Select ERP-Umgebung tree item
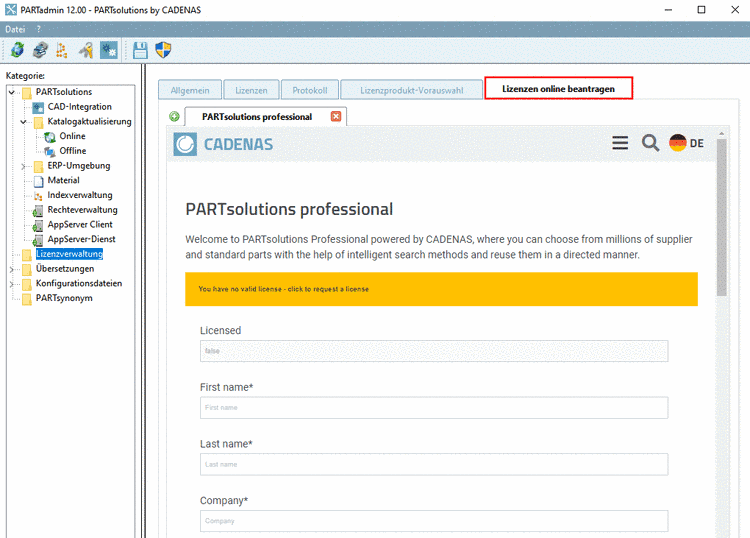This screenshot has width=750, height=538. coord(78,165)
